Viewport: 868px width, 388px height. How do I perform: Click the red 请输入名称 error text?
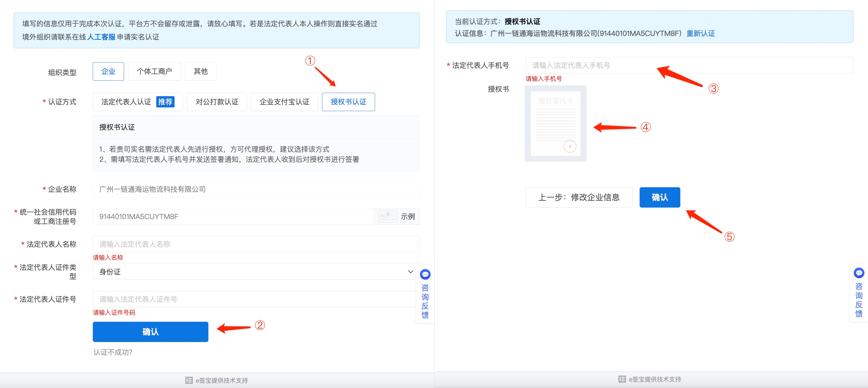[108, 258]
